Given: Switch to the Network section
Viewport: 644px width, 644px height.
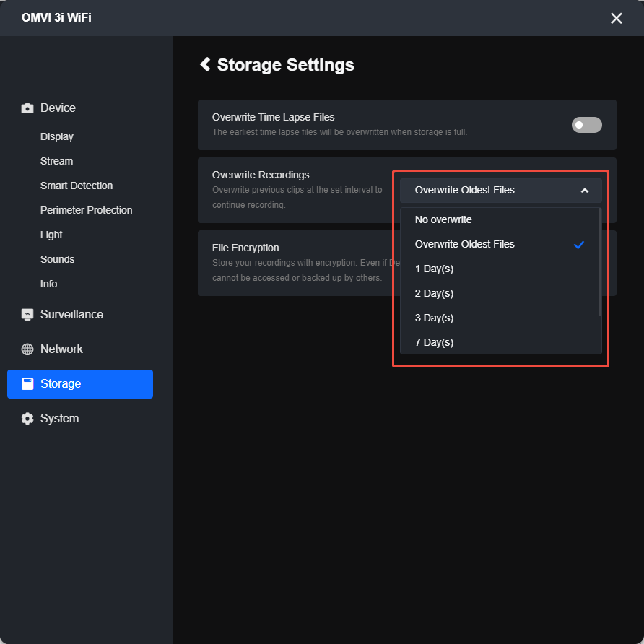Looking at the screenshot, I should 61,349.
